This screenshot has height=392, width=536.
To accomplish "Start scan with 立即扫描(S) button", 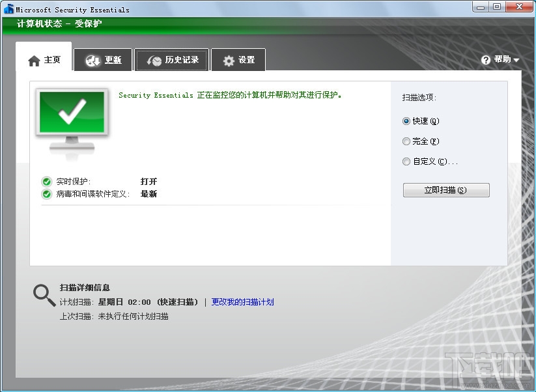I will pos(446,190).
